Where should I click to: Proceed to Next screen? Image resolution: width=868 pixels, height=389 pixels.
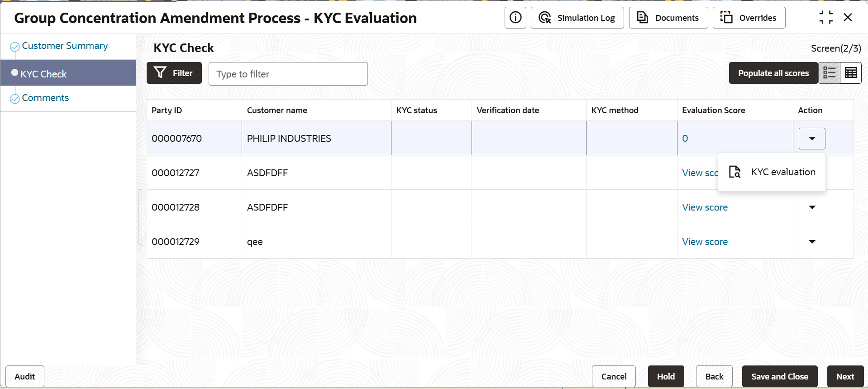coord(845,376)
